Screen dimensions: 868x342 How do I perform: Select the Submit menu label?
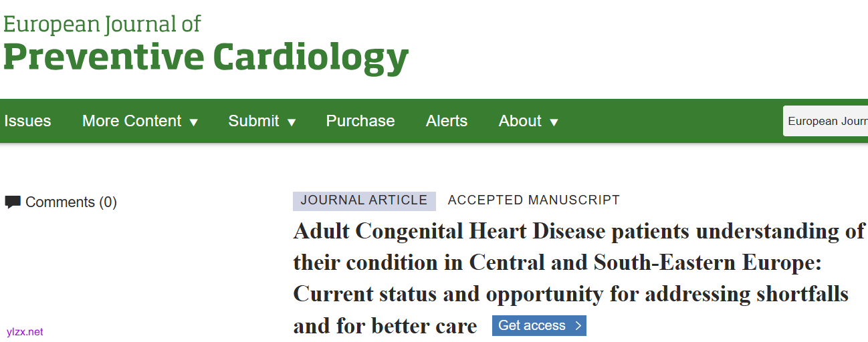(x=253, y=121)
